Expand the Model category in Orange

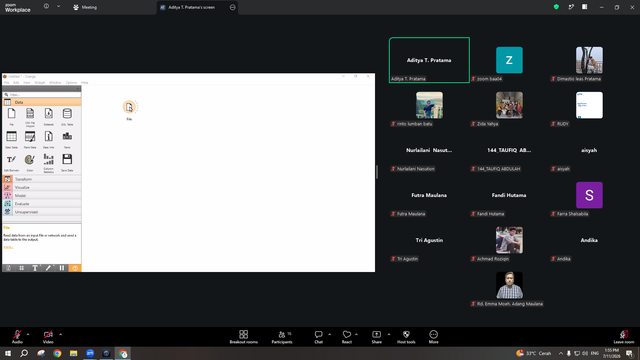point(42,196)
